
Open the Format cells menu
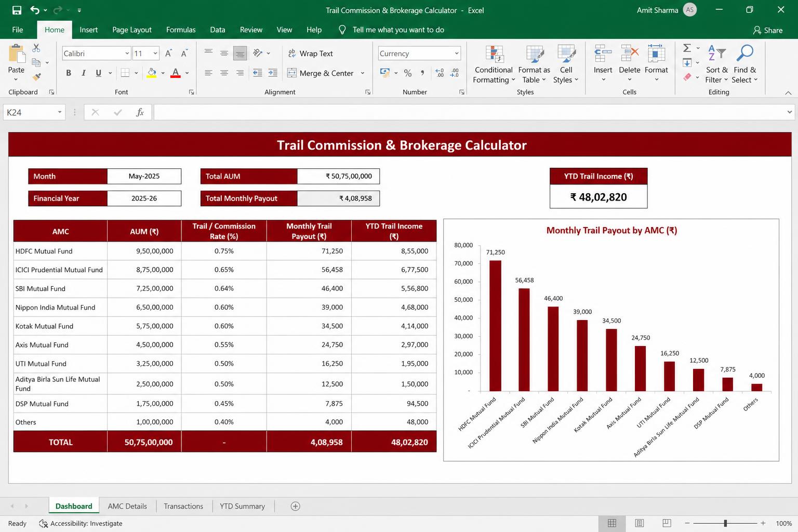(656, 64)
